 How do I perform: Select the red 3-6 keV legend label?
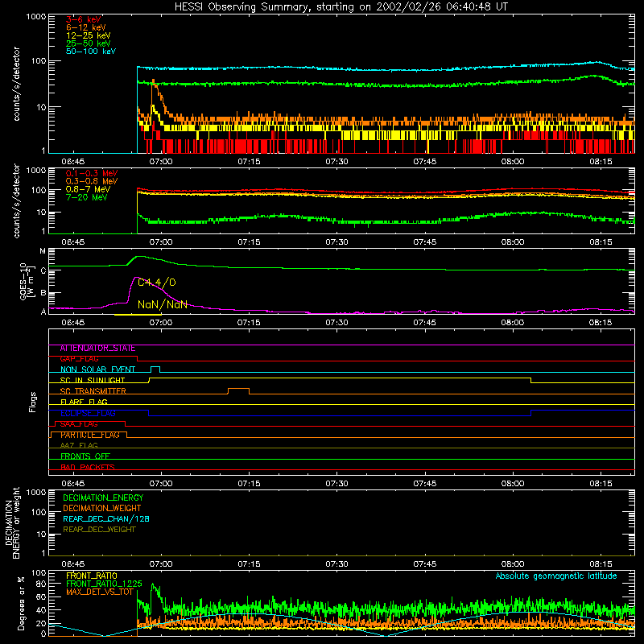pos(84,19)
